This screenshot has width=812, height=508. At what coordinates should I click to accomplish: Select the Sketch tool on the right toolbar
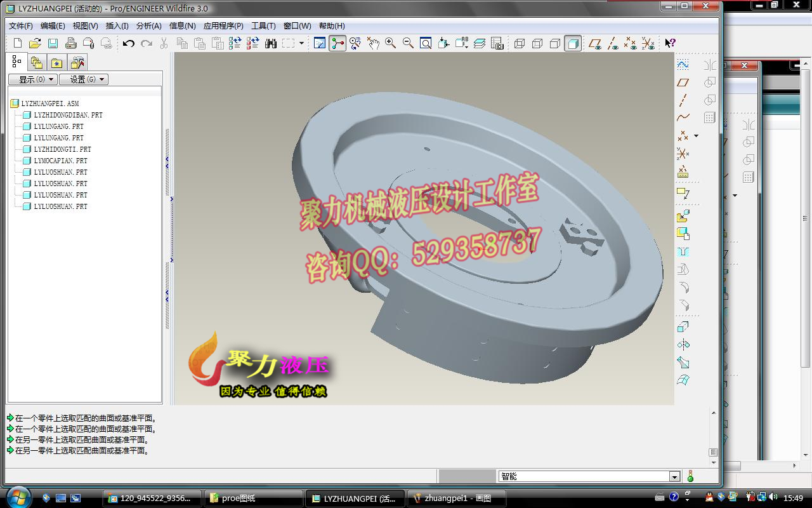coord(683,192)
